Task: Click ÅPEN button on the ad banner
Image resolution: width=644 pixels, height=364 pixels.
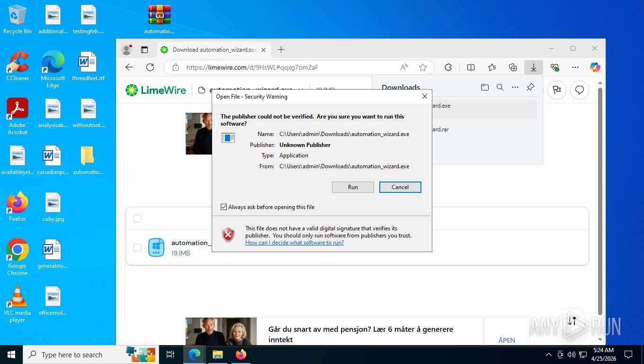Action: (x=507, y=340)
